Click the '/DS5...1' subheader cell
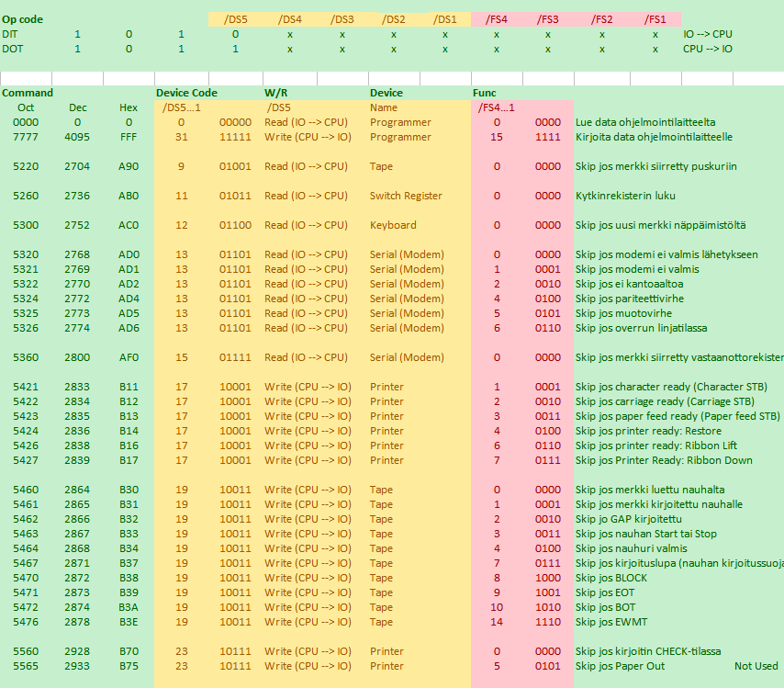The height and width of the screenshot is (688, 784). click(x=182, y=107)
